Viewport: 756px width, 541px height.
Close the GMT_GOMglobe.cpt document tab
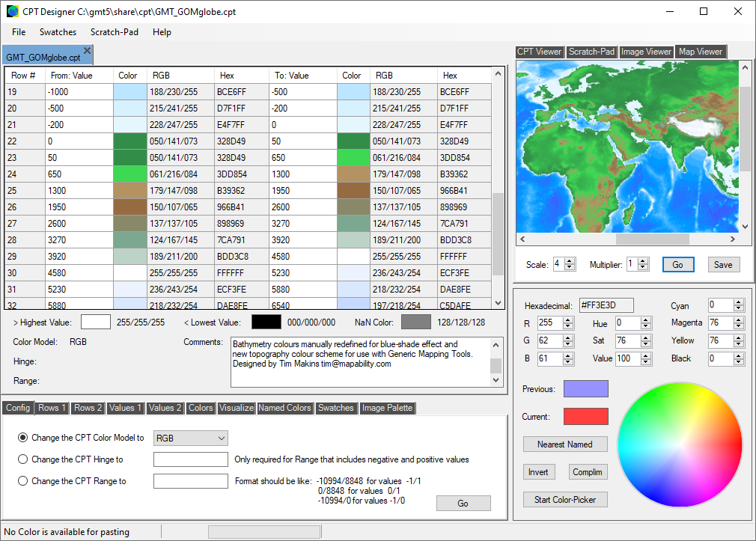coord(87,51)
